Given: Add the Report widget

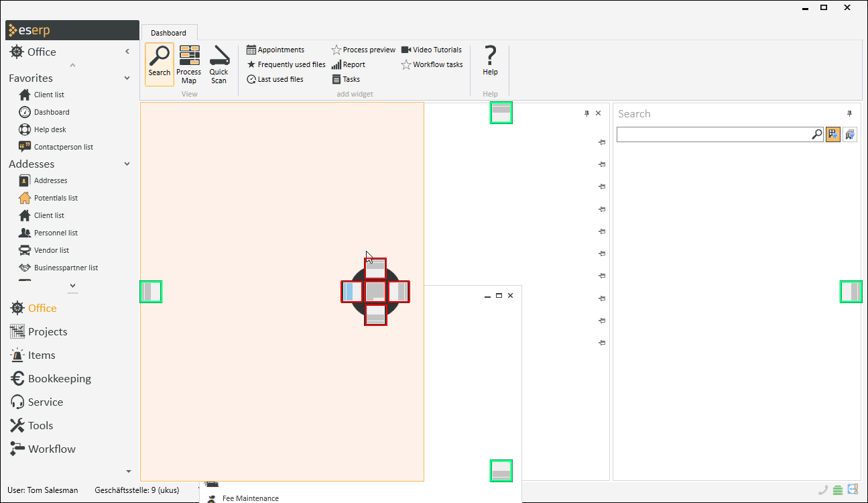Looking at the screenshot, I should point(349,64).
